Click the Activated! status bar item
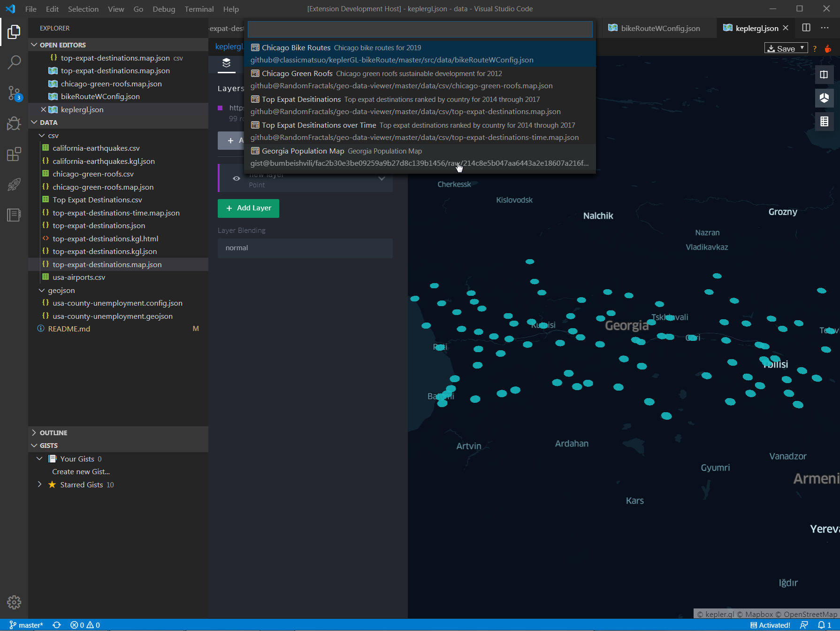The height and width of the screenshot is (631, 840). (770, 625)
